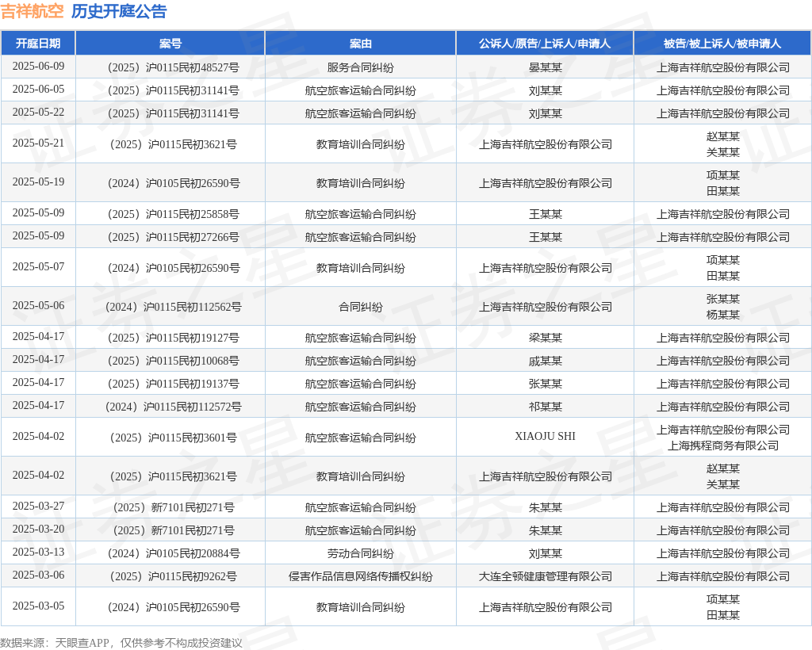The height and width of the screenshot is (650, 812).
Task: Click the 数据来源 天眼查APP footer note
Action: [x=121, y=643]
